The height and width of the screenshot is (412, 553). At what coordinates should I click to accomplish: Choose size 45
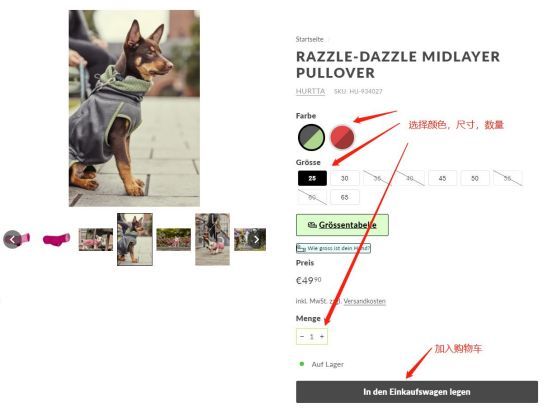pos(443,178)
